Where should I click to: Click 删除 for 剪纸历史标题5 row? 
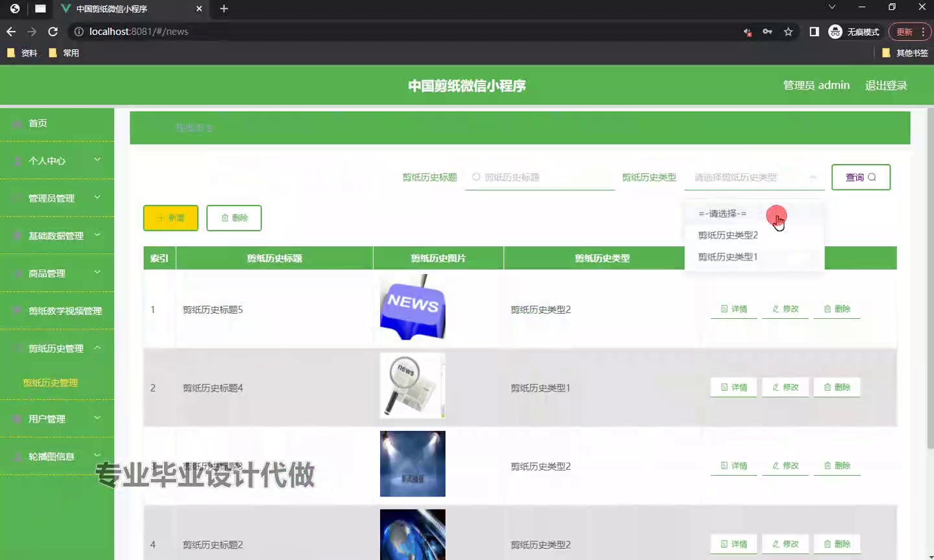837,309
